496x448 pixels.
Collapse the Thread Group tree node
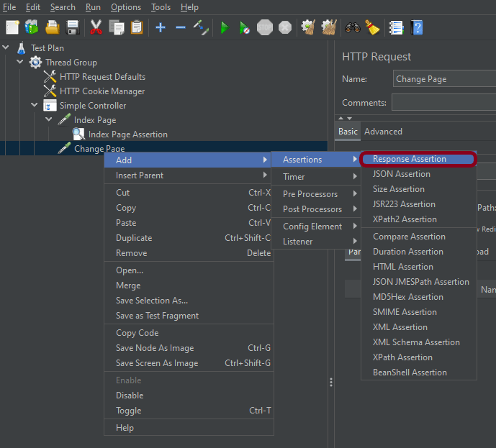click(x=20, y=63)
